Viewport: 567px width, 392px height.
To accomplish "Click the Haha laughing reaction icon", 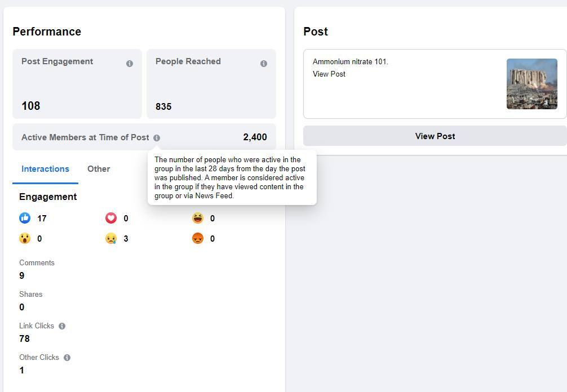I will click(x=197, y=219).
